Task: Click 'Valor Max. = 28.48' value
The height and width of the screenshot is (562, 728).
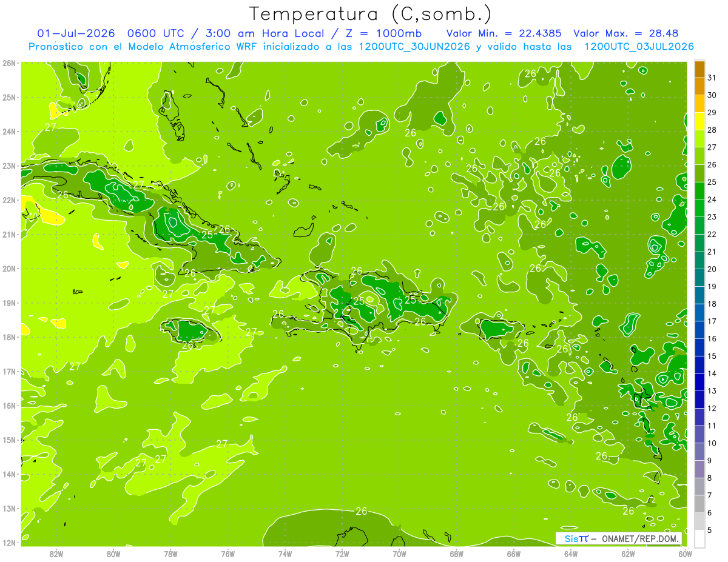Action: click(x=625, y=33)
